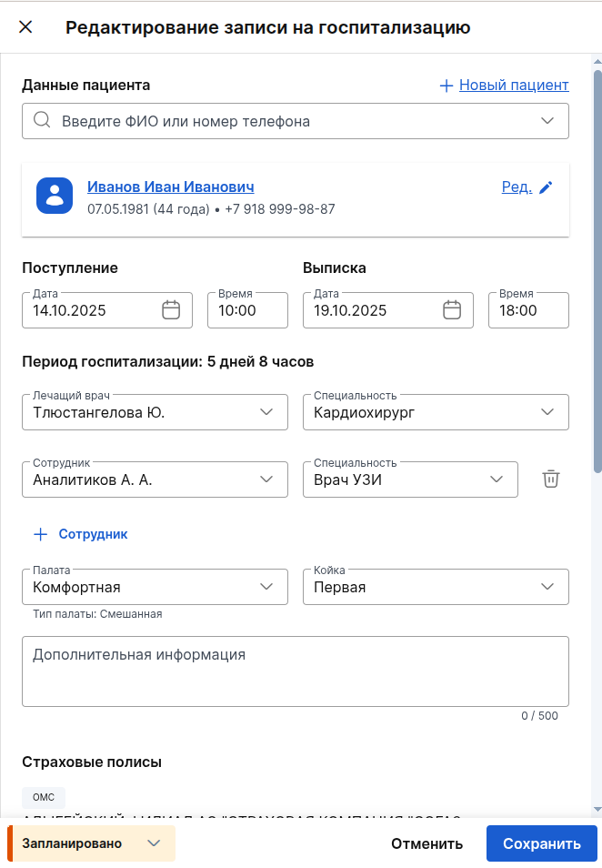
Task: Open discharge date calendar picker
Action: click(x=452, y=309)
